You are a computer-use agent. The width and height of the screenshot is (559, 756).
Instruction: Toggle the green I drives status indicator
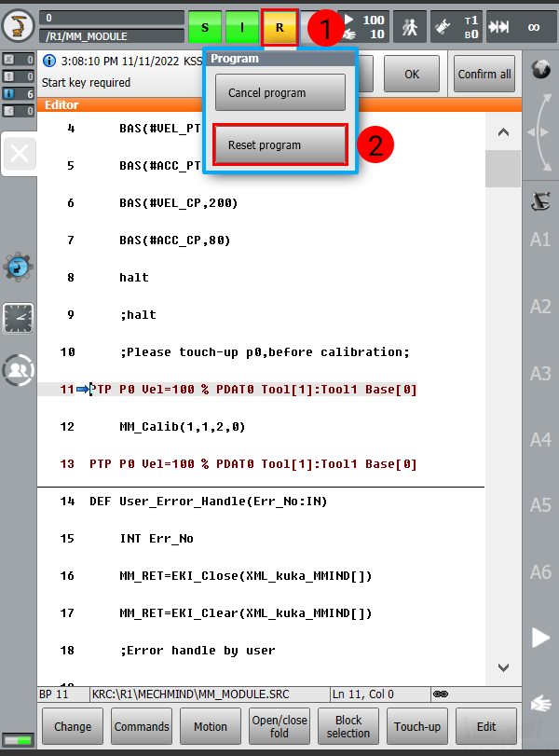(x=242, y=28)
